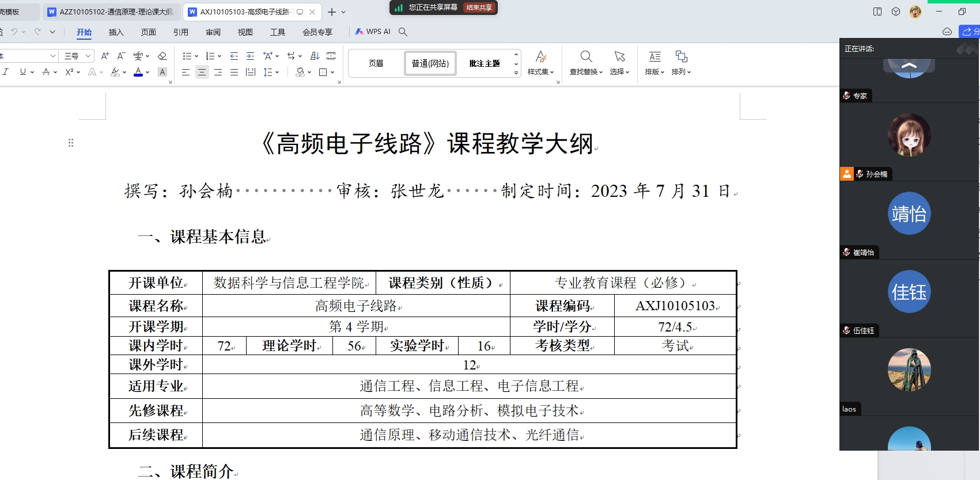Screen dimensions: 980x480
Task: Click the 结束共享 button
Action: 479,7
